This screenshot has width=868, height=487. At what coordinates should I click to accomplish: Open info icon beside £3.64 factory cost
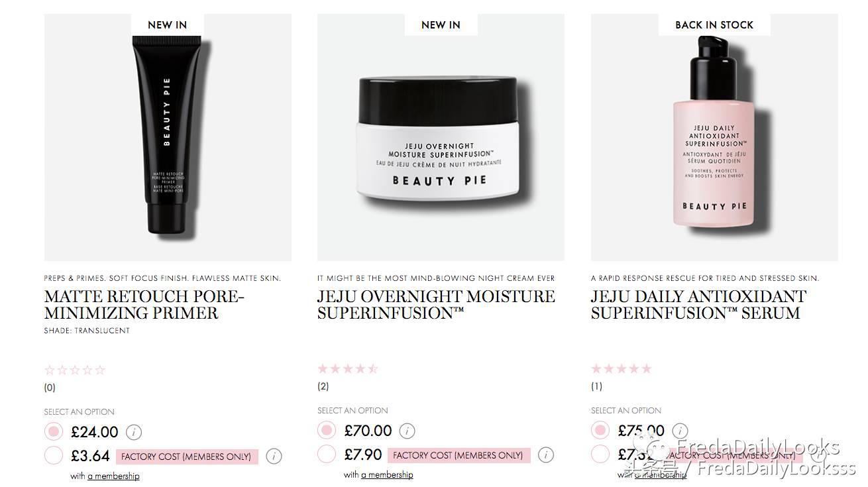274,457
